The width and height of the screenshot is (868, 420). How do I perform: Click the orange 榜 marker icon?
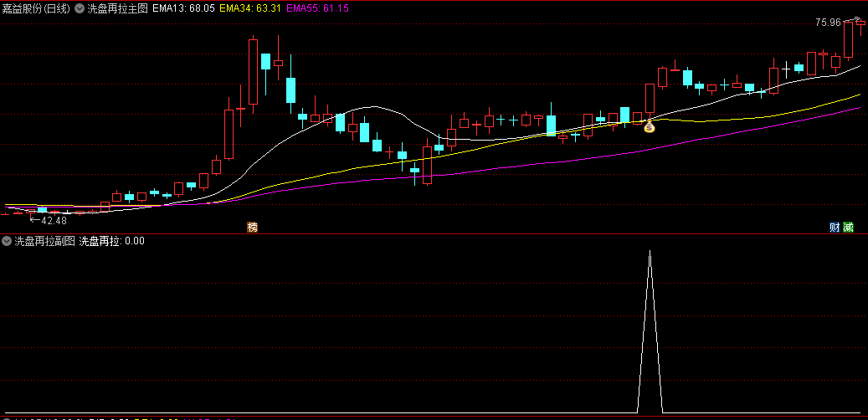(x=253, y=228)
